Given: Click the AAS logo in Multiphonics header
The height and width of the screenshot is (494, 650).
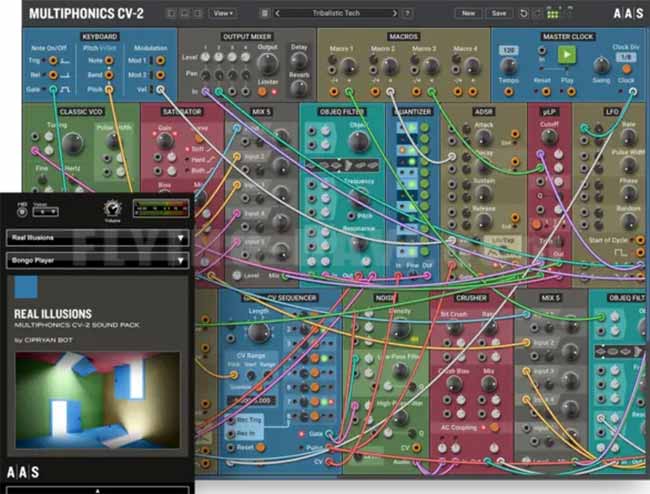Looking at the screenshot, I should pos(629,13).
